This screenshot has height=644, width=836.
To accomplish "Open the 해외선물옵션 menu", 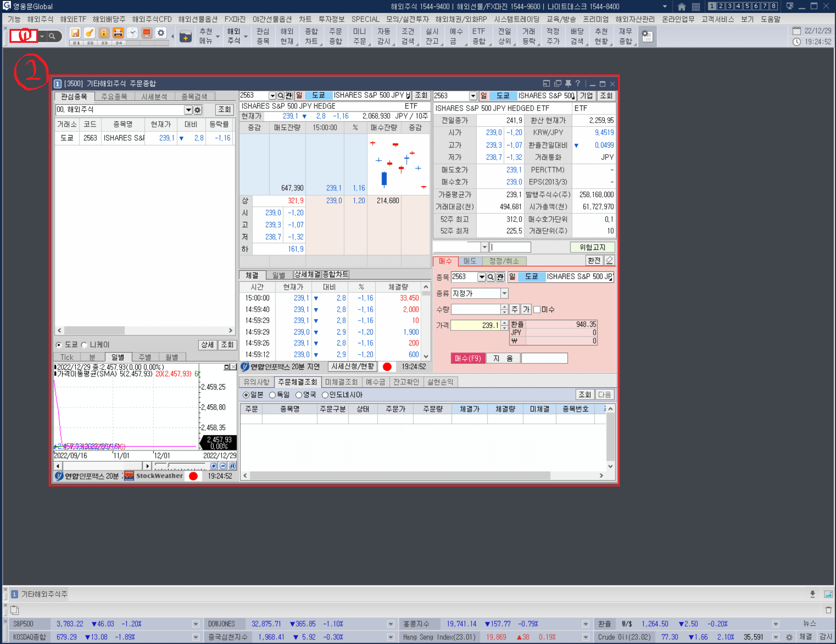I will (x=197, y=19).
